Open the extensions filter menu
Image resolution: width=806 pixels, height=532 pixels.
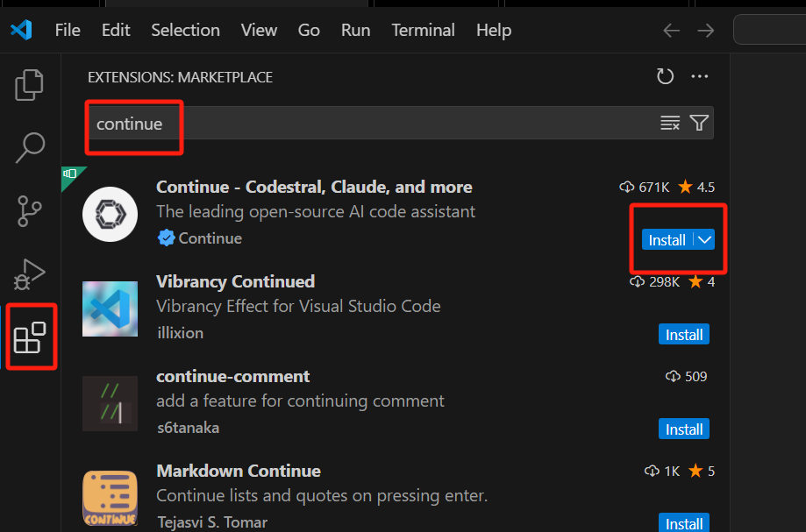(x=699, y=124)
